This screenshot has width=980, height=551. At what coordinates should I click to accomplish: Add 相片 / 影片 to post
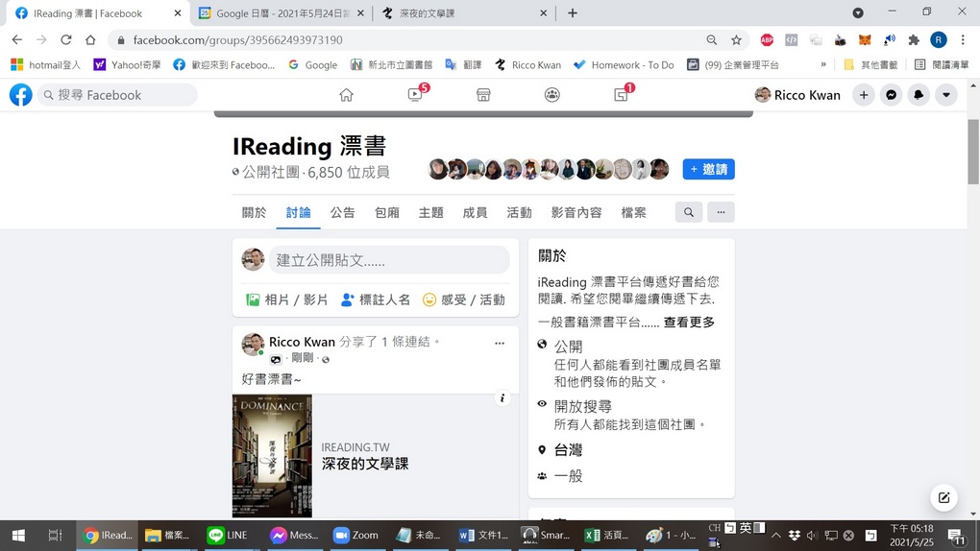pyautogui.click(x=287, y=299)
